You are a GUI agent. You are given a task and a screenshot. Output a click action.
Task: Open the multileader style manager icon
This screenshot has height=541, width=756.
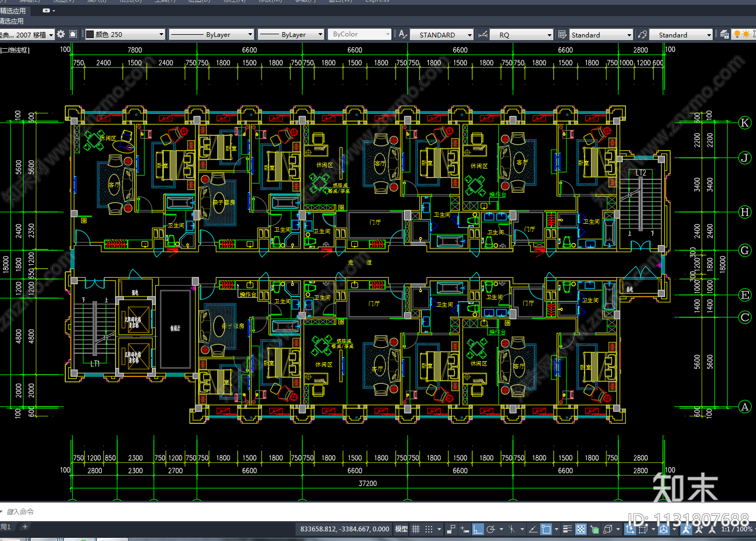point(642,34)
